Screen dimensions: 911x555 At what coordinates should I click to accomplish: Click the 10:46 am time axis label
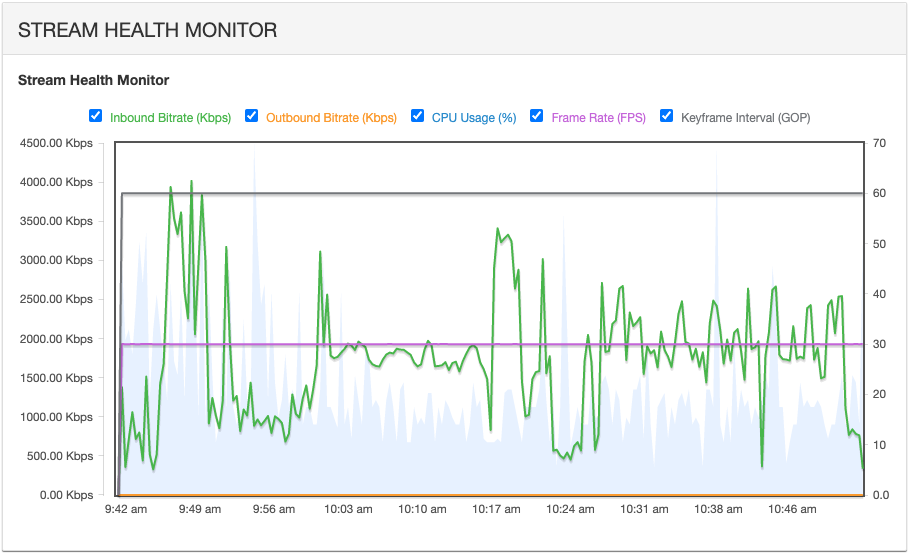pyautogui.click(x=791, y=509)
